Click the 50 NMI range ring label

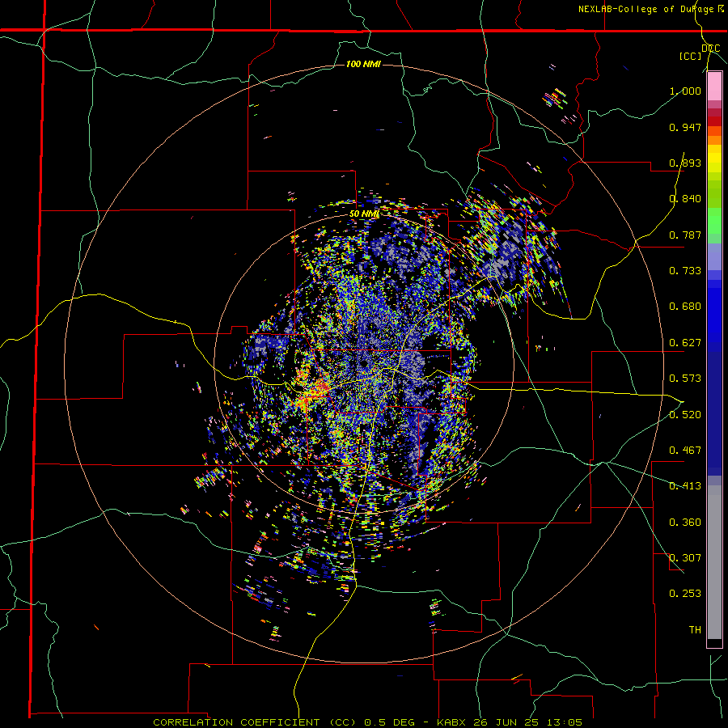(x=364, y=214)
